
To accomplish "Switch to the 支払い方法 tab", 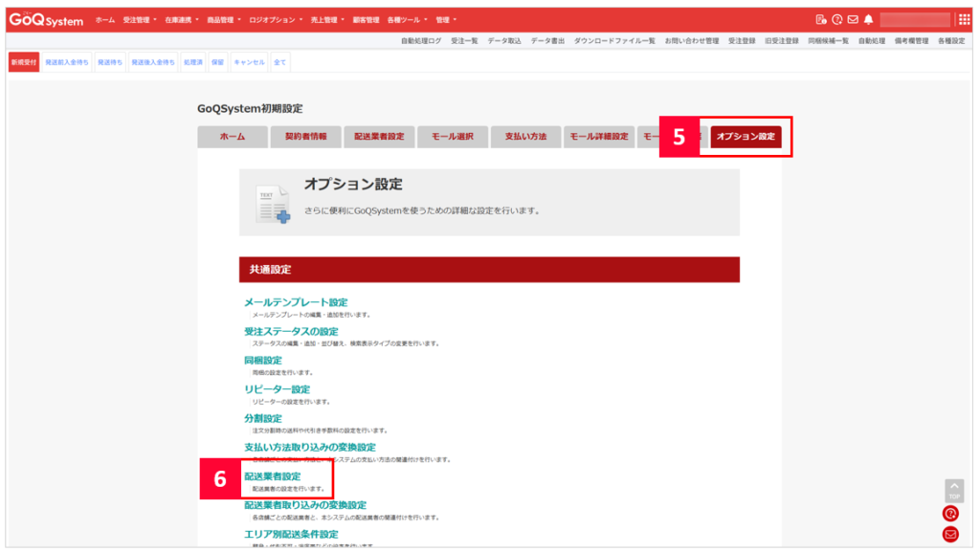I will (x=525, y=136).
